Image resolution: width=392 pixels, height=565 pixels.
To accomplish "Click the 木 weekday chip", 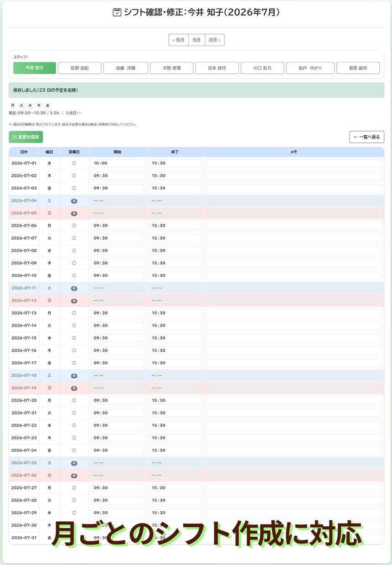I will coord(39,105).
